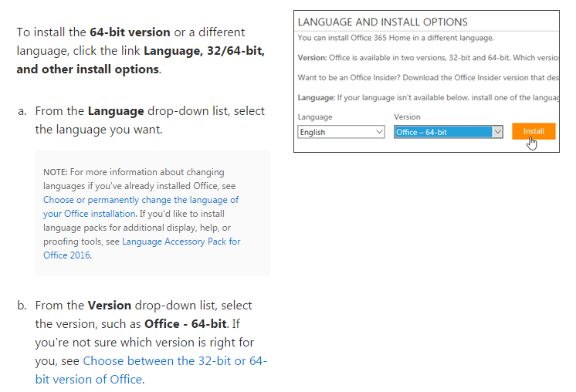Click the orange Install button
576x392 pixels.
pos(533,131)
